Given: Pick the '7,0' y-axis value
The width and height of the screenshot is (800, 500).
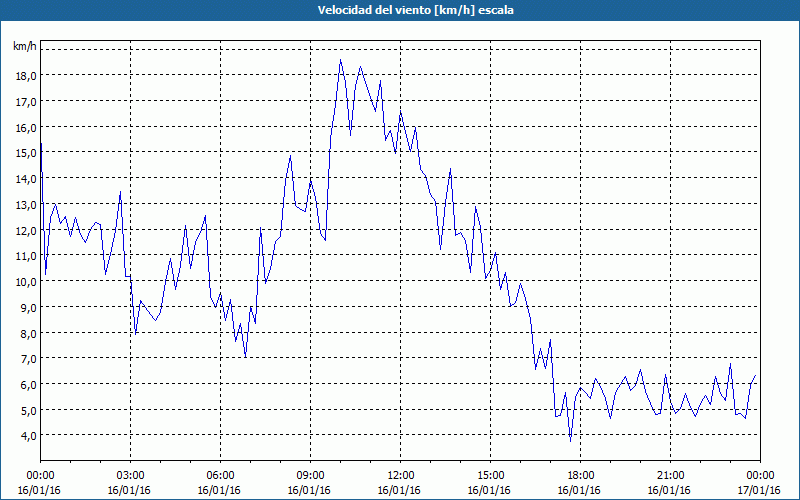Looking at the screenshot, I should click(29, 359).
